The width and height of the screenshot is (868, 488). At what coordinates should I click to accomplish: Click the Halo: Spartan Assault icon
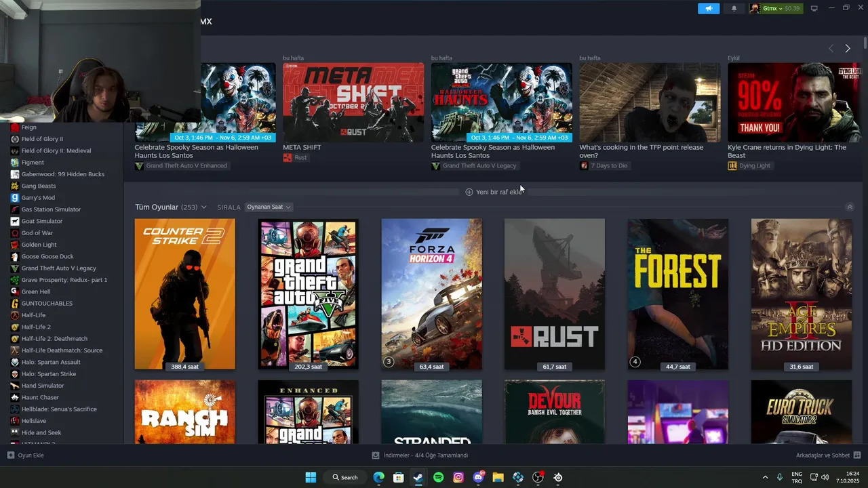(x=15, y=362)
